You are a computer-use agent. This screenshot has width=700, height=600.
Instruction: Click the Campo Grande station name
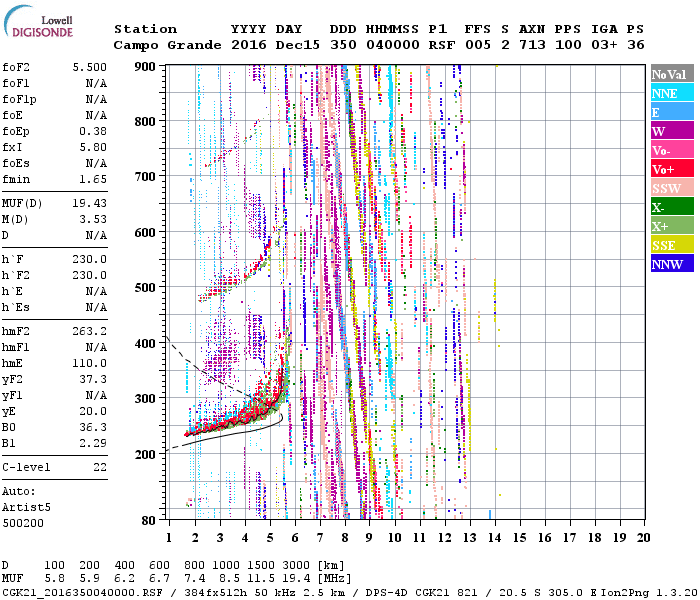[167, 45]
